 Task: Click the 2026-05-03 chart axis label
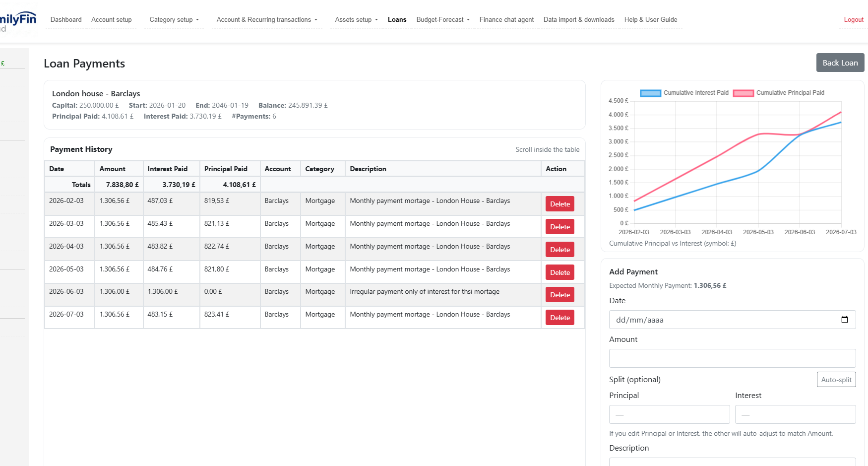click(758, 232)
